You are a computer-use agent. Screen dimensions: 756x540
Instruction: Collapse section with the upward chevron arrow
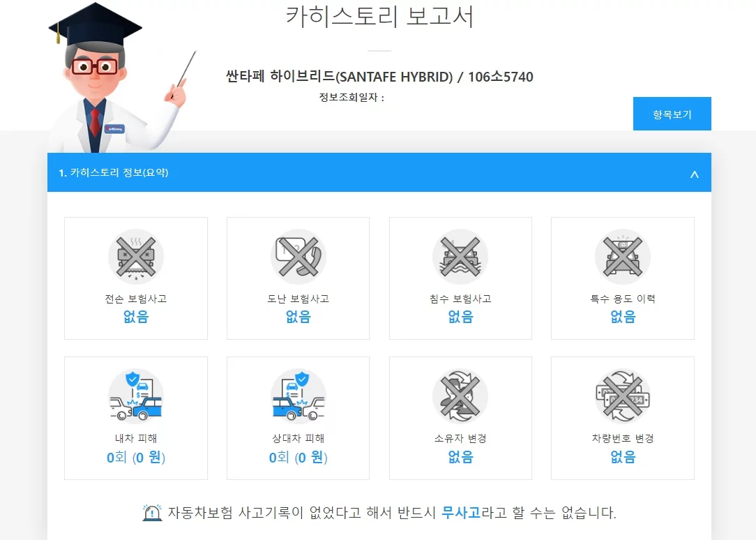pos(695,174)
